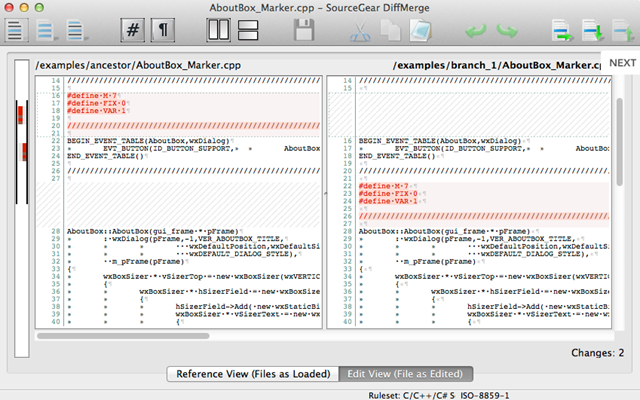Click END_EVENT_TABLE() on right line 18
This screenshot has width=640, height=400.
coord(397,156)
